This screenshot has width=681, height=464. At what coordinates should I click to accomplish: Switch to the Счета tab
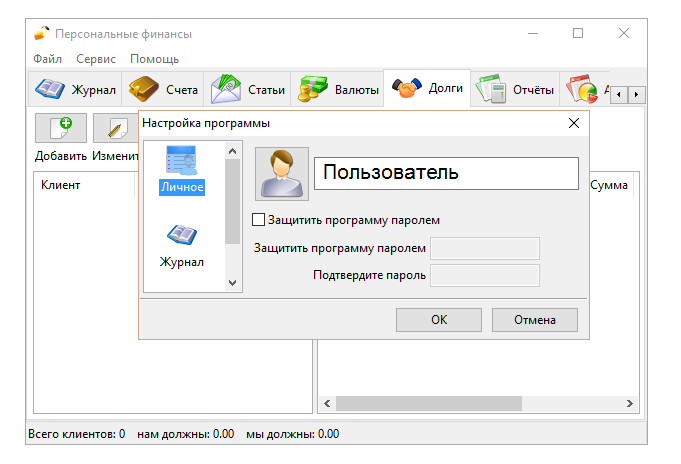coord(163,89)
